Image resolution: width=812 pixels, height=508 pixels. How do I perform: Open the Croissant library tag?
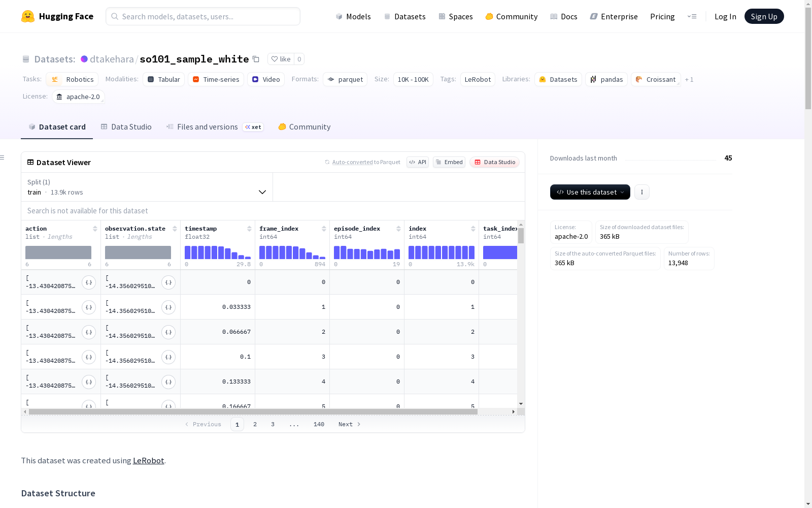click(x=656, y=79)
